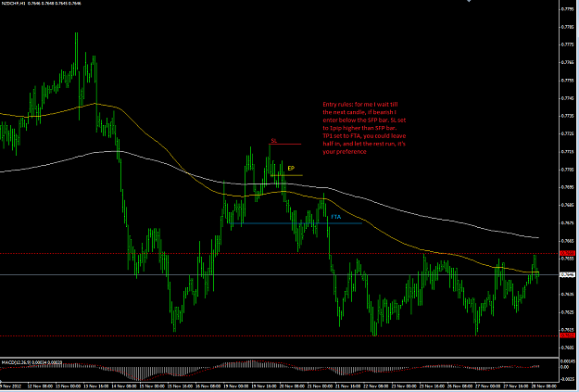Click the 13 Nov 00:00 time label

tap(68, 386)
